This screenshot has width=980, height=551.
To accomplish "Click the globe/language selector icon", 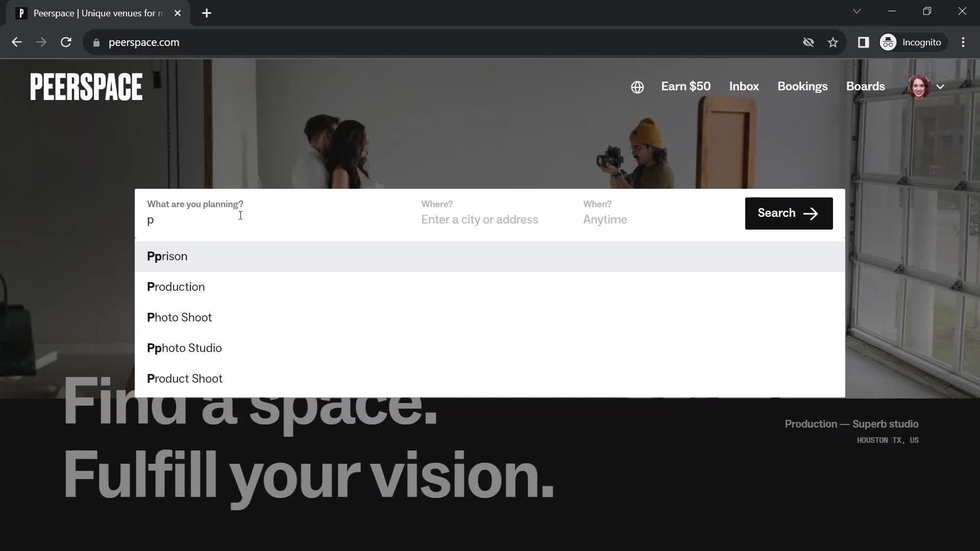I will click(x=636, y=86).
